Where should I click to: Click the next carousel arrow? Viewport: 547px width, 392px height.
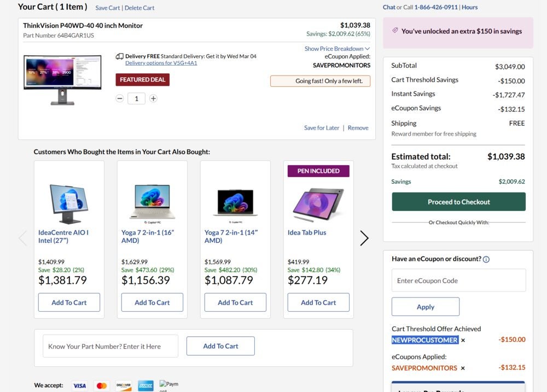(364, 238)
